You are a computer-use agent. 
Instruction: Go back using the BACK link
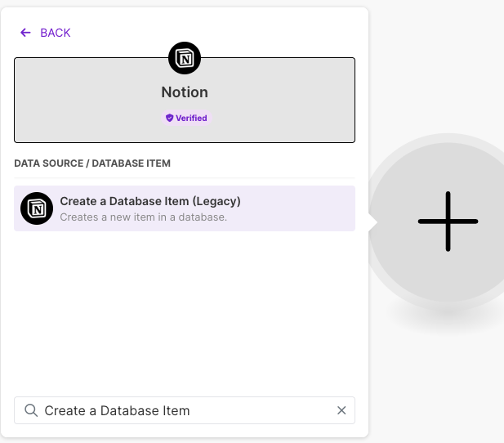point(55,33)
